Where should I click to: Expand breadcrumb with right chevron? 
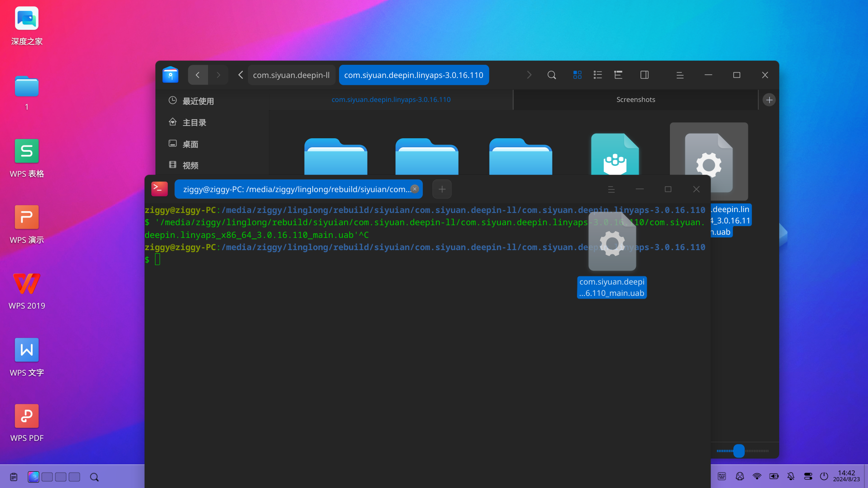[529, 75]
